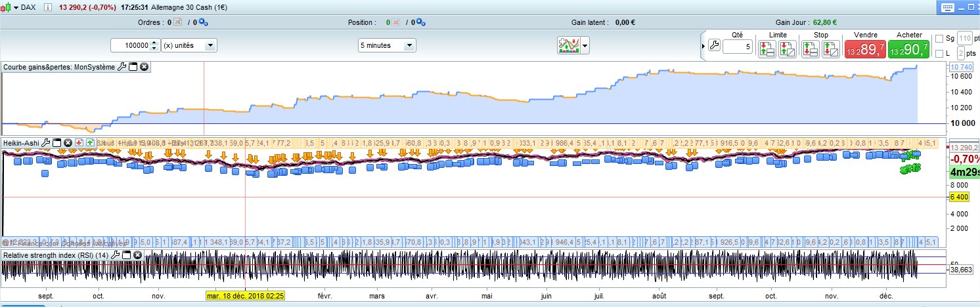Click second Limite order icon
980x307 pixels.
click(x=787, y=49)
